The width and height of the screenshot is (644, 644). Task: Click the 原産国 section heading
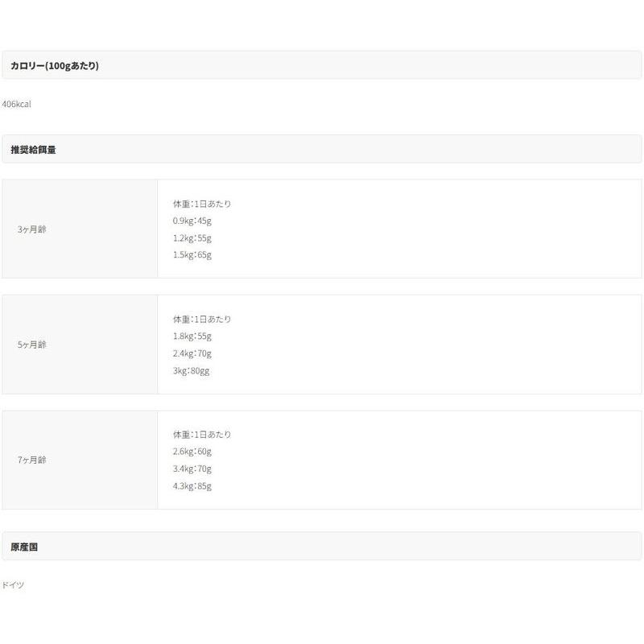24,547
